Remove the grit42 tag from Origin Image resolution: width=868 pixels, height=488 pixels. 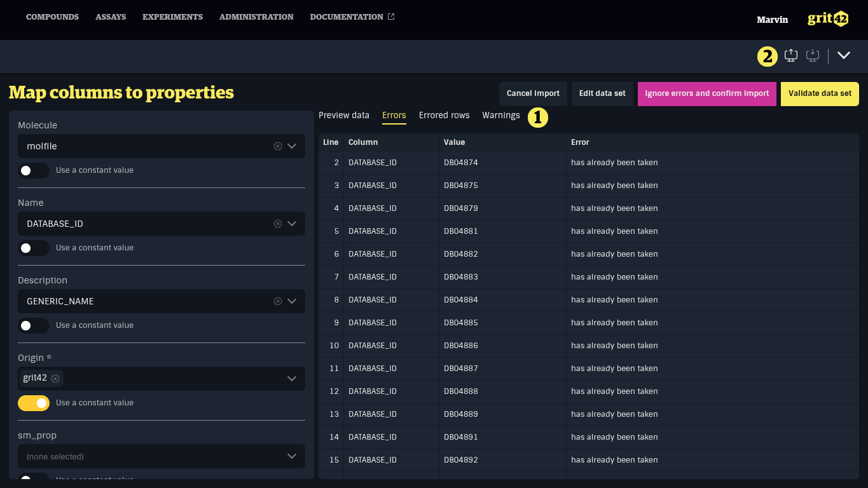coord(55,379)
